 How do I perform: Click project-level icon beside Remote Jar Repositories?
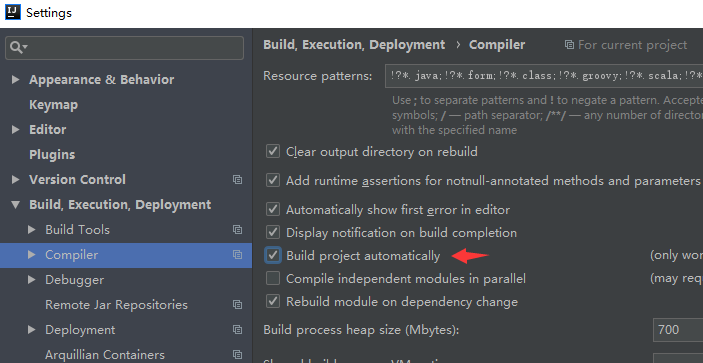click(237, 305)
